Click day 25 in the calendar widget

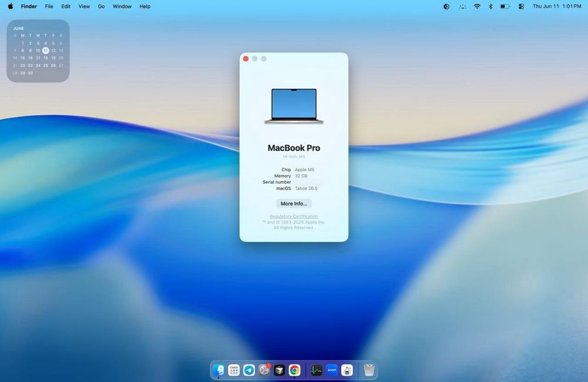[45, 66]
